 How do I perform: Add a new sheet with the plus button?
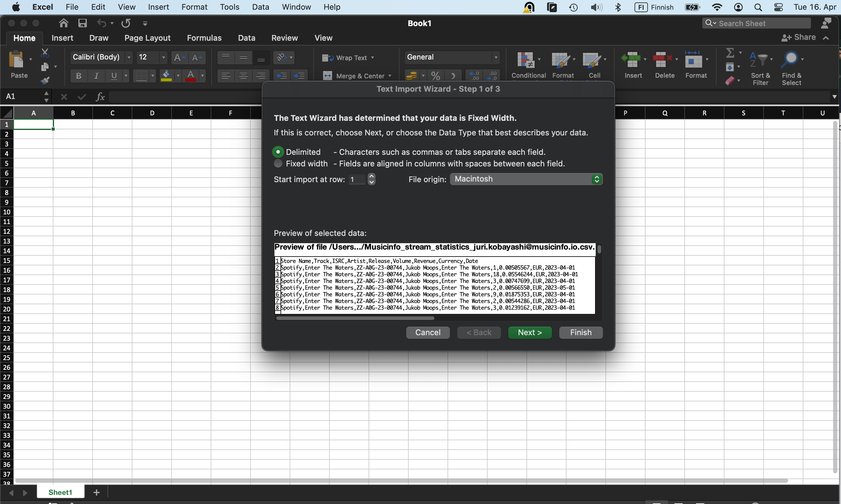[x=97, y=492]
